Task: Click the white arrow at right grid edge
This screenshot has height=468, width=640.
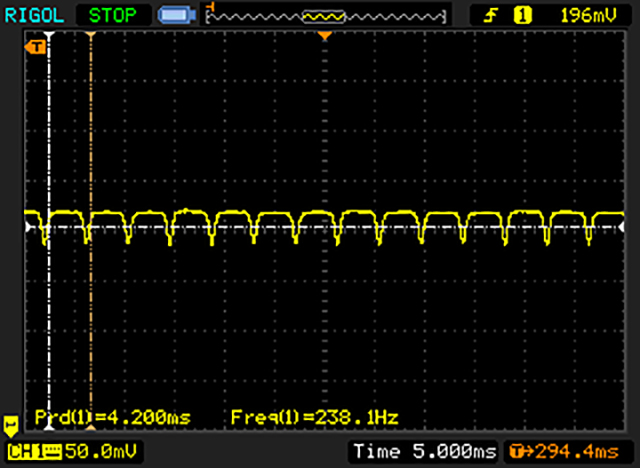Action: [x=621, y=227]
